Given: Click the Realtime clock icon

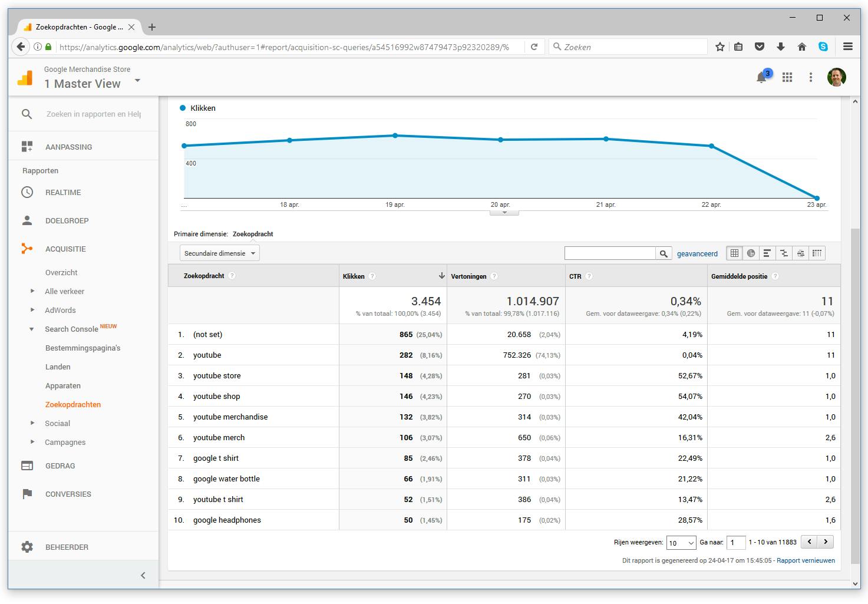Looking at the screenshot, I should (27, 192).
